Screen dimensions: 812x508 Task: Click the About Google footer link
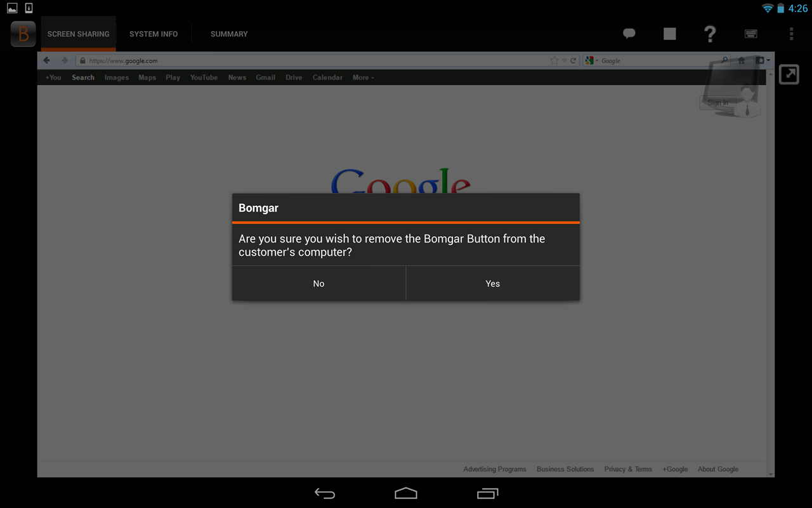pyautogui.click(x=718, y=469)
